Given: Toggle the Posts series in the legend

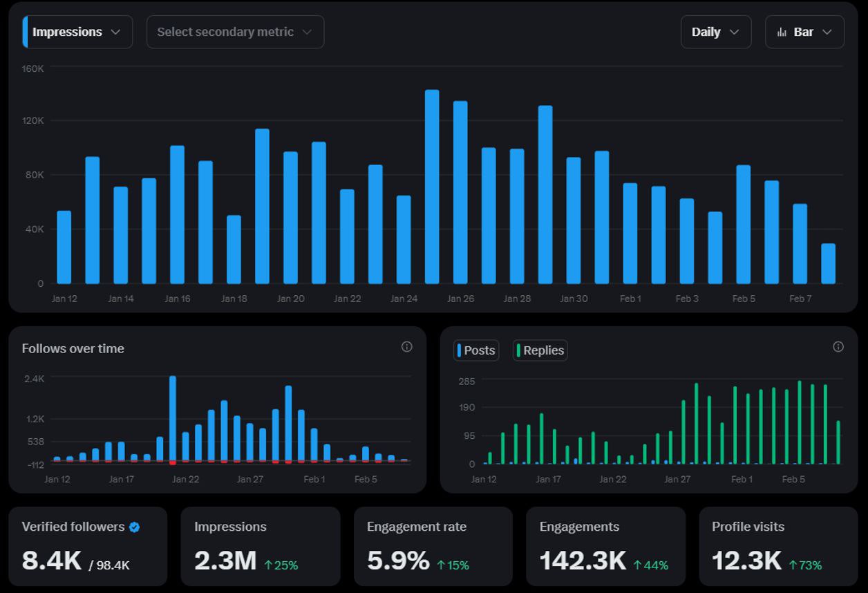Looking at the screenshot, I should click(476, 350).
